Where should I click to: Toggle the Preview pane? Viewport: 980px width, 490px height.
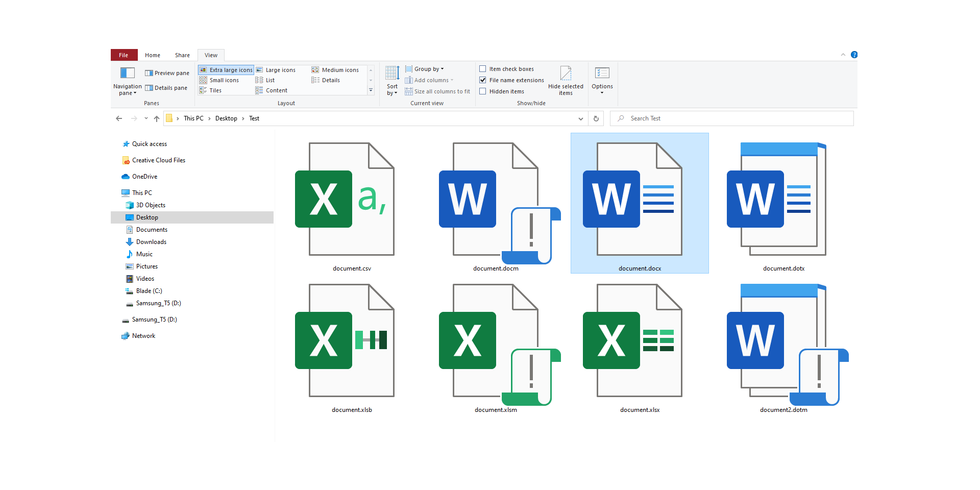tap(167, 72)
